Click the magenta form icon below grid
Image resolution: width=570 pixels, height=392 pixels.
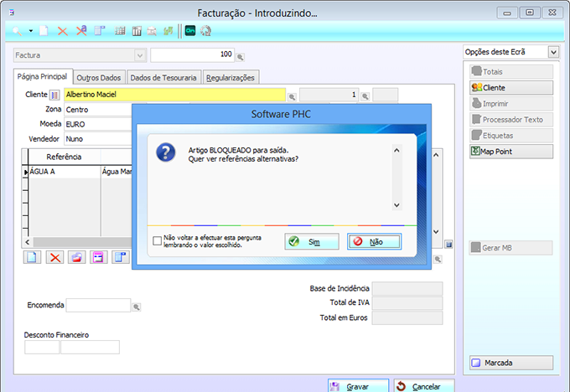coord(99,257)
